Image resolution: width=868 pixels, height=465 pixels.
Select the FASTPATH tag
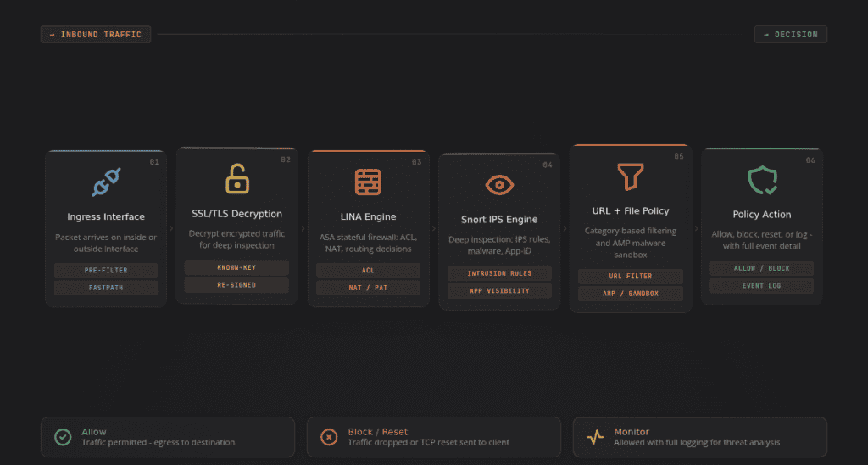point(106,288)
